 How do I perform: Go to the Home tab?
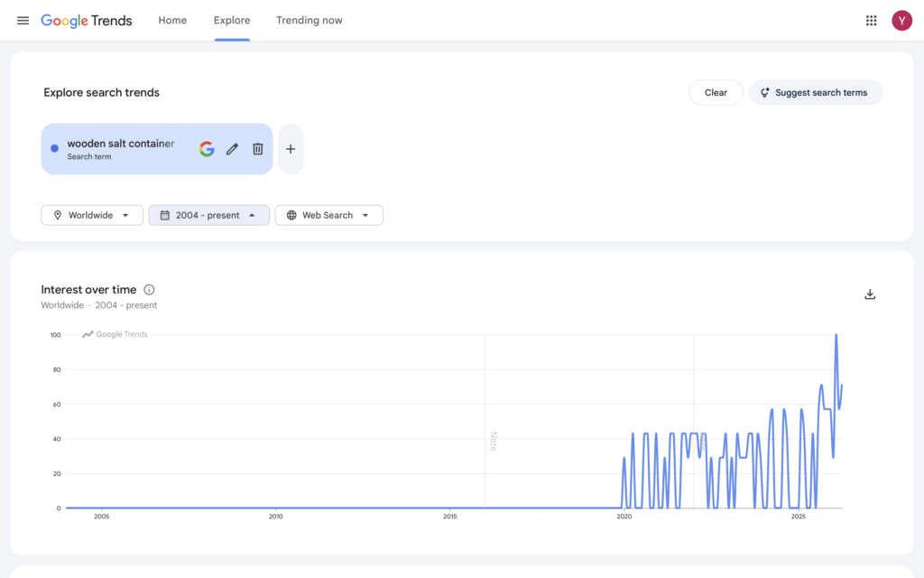click(x=172, y=21)
